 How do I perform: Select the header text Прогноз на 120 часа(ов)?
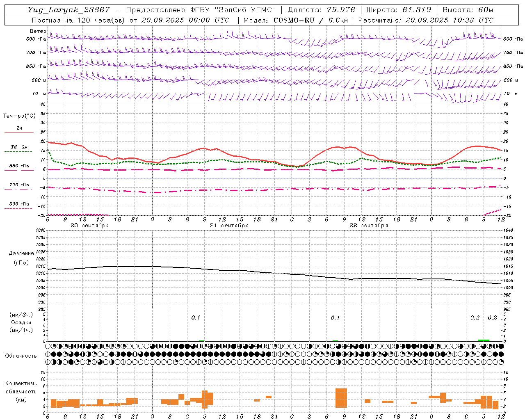[x=78, y=20]
